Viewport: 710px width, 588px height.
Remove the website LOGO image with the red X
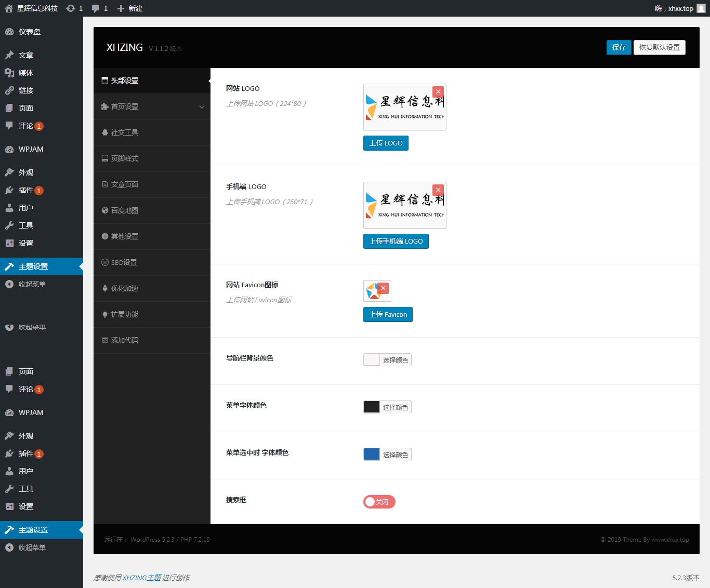click(x=438, y=92)
